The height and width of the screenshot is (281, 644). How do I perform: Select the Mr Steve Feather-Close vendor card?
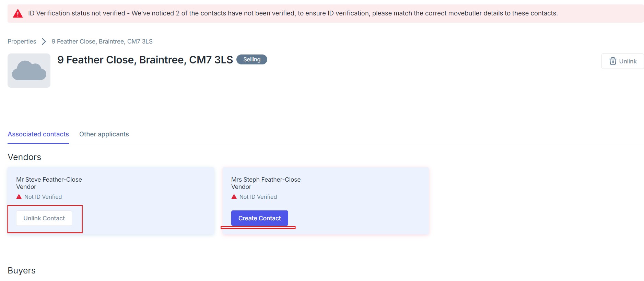(137, 185)
